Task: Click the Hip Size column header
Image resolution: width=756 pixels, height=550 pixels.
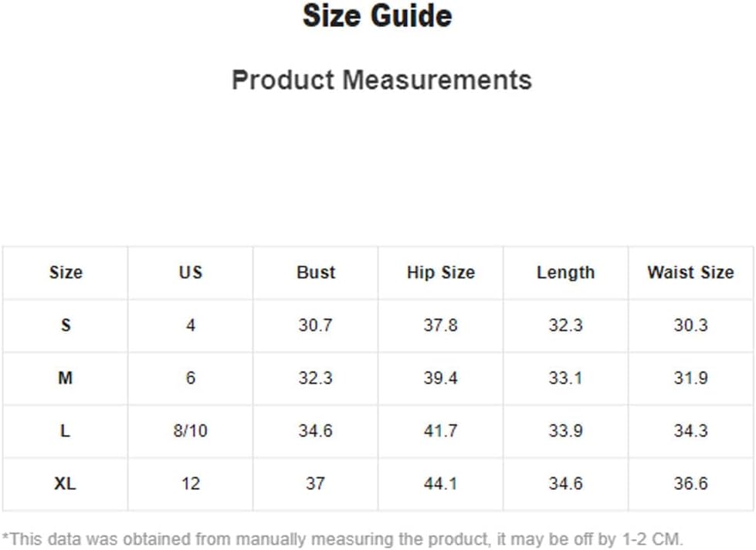Action: (x=441, y=273)
